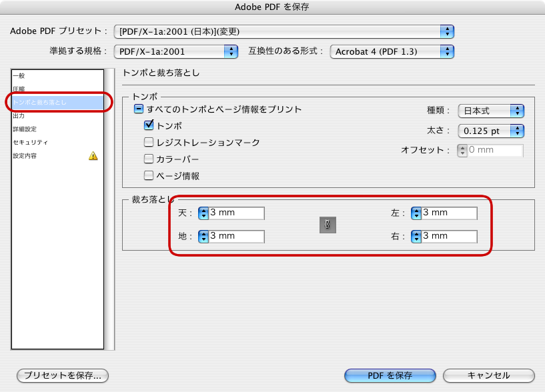Click the 地 bleed value field
545x392 pixels.
[x=236, y=236]
